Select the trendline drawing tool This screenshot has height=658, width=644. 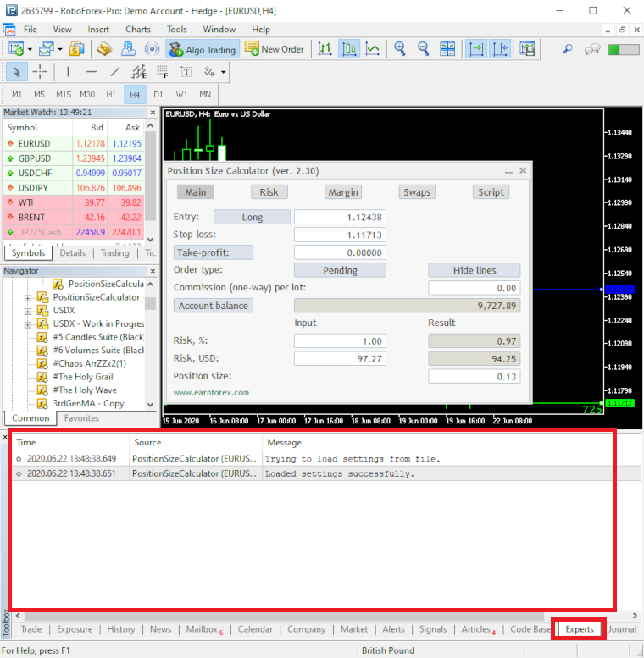[115, 72]
